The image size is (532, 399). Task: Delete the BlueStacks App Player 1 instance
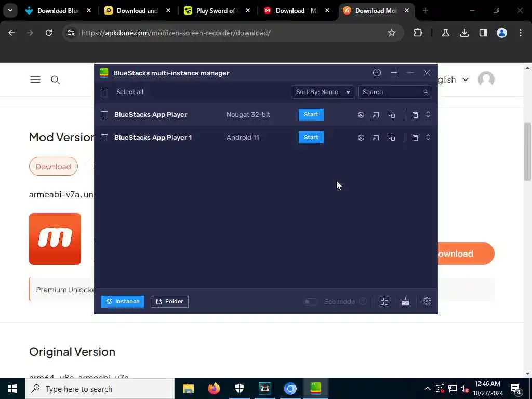click(x=415, y=138)
